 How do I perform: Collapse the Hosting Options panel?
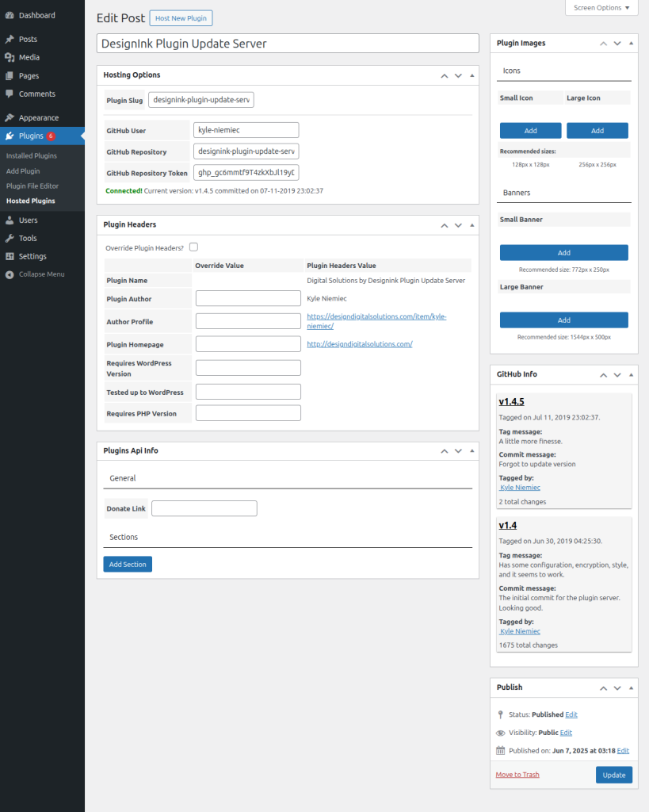click(472, 75)
